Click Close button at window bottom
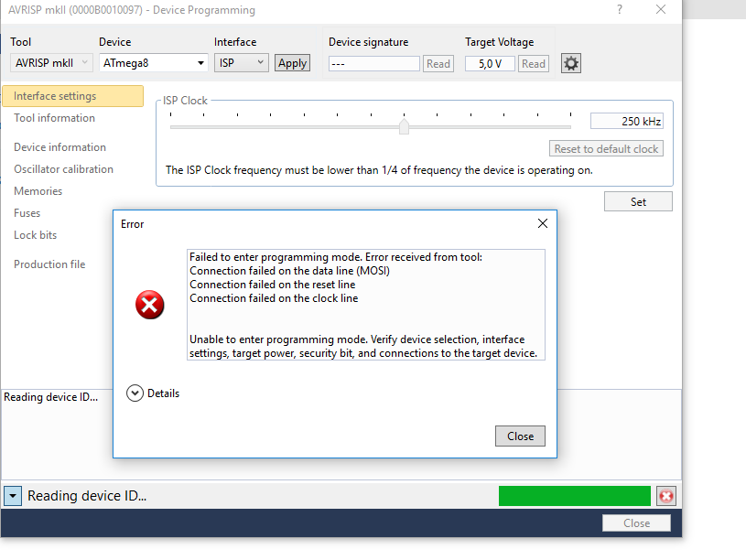746x560 pixels. (636, 523)
